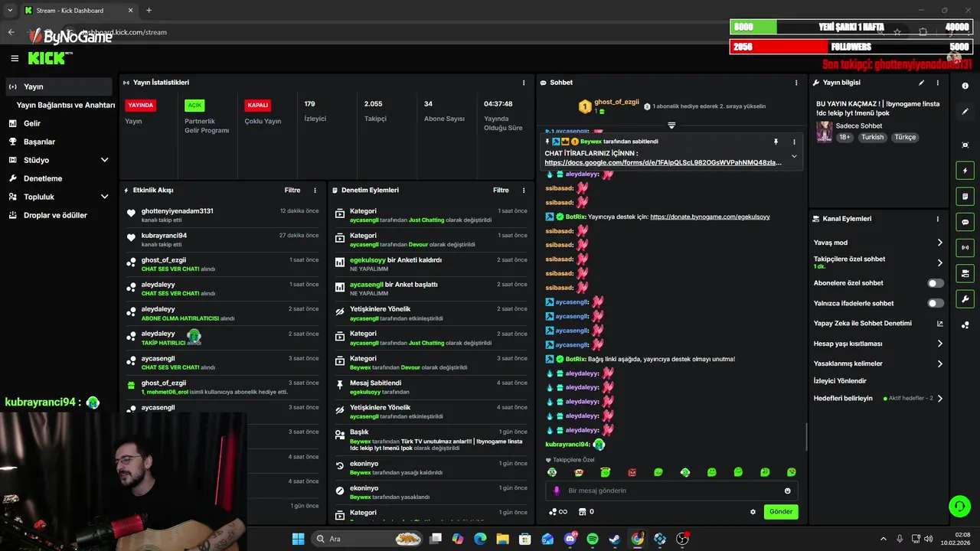Click the purple microphone icon in the message box
The image size is (980, 551).
pos(557,491)
